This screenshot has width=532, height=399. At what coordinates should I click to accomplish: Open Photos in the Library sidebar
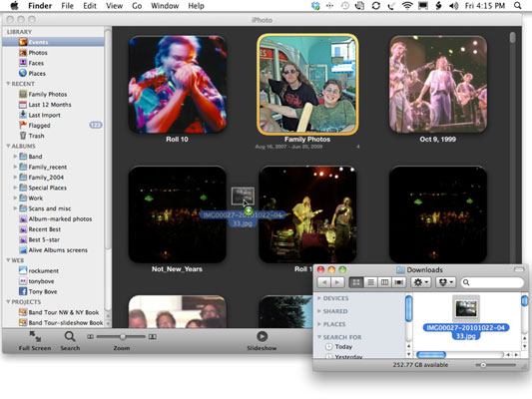(33, 53)
